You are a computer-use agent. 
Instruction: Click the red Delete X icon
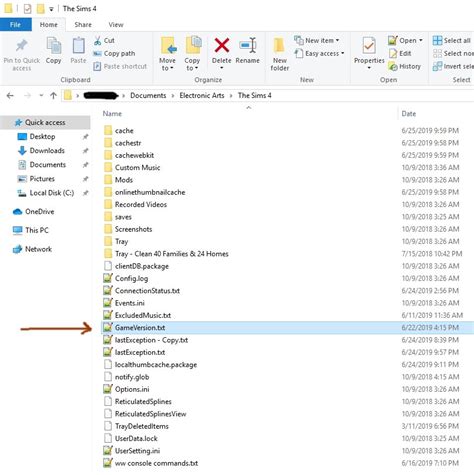point(222,45)
